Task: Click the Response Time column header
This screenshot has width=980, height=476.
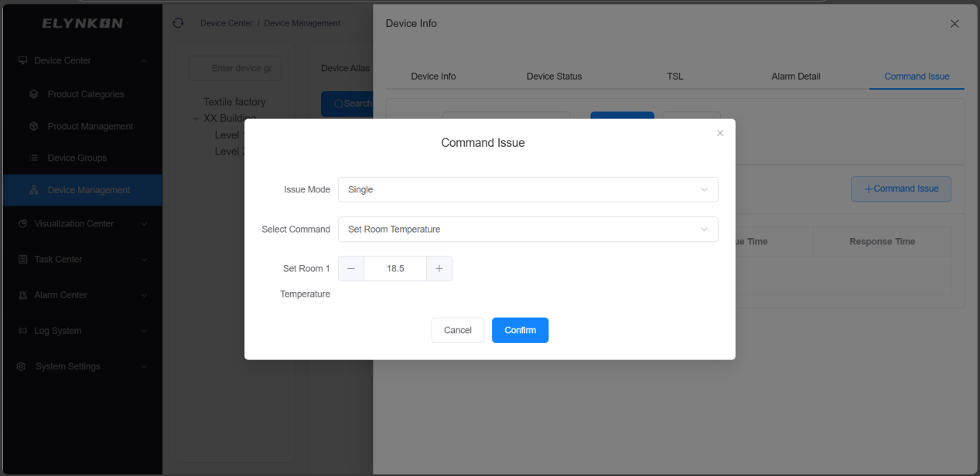Action: coord(883,242)
